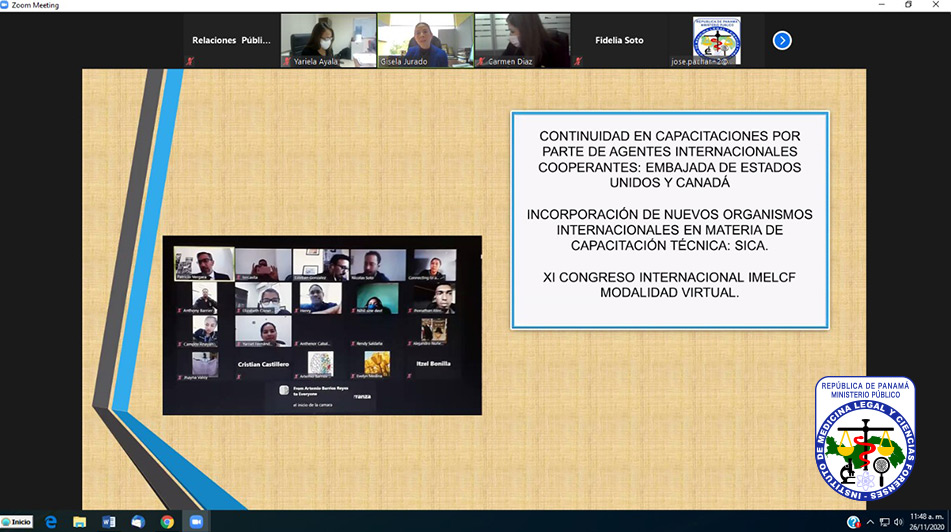Open the network icon in the system tray

tap(884, 522)
